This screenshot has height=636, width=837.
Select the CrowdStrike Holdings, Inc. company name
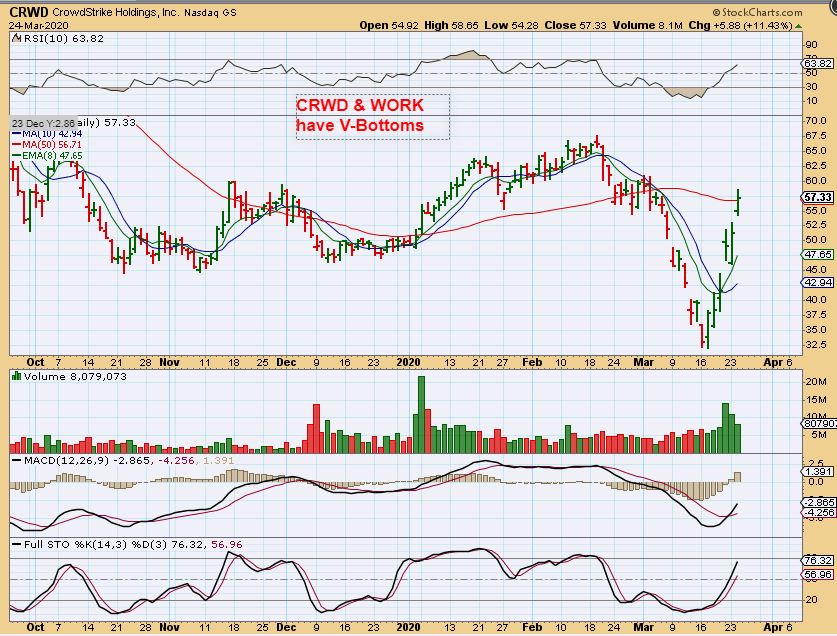point(116,12)
